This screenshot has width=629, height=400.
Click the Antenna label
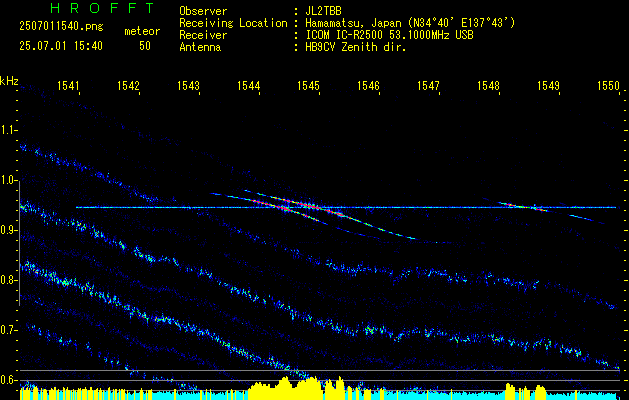tap(200, 47)
